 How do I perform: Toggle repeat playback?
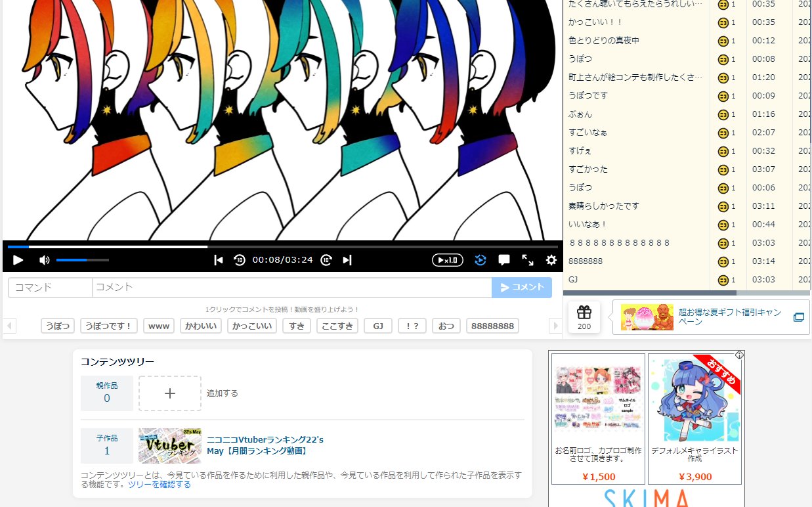pos(481,260)
